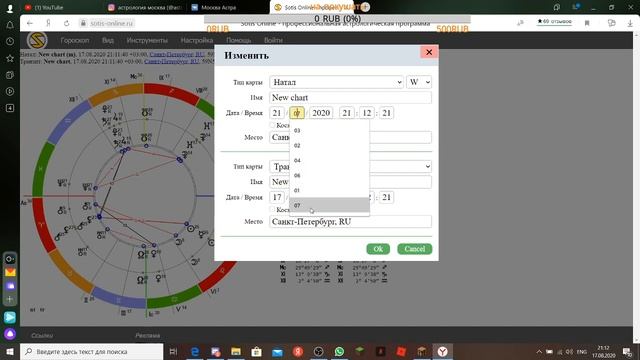This screenshot has width=640, height=360.
Task: Open the second Тип карты dropdown arrow
Action: [427, 166]
